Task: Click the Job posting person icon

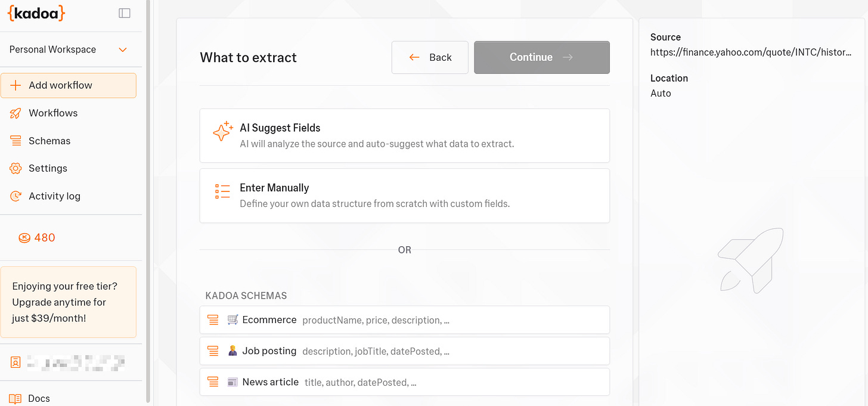Action: click(232, 351)
